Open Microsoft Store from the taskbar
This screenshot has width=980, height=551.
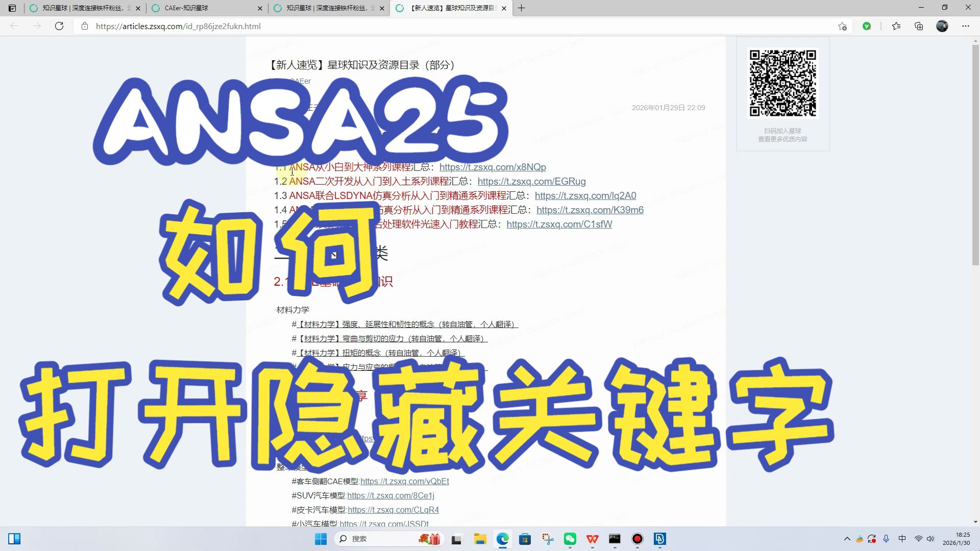(524, 539)
